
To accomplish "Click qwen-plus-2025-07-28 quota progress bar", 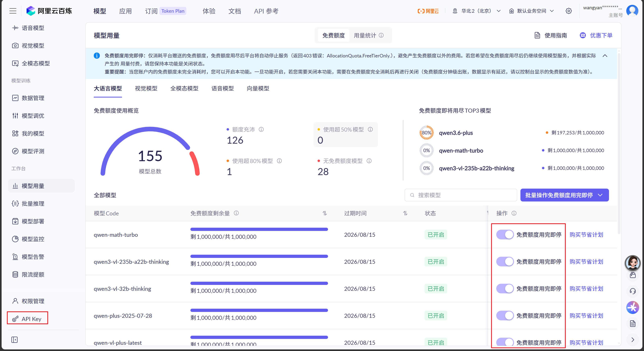I will tap(259, 310).
